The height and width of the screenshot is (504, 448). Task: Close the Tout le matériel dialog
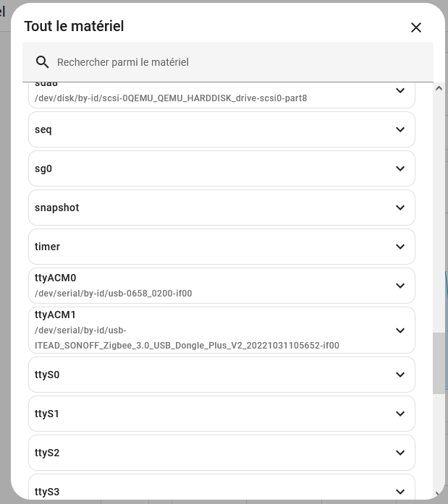[x=416, y=27]
